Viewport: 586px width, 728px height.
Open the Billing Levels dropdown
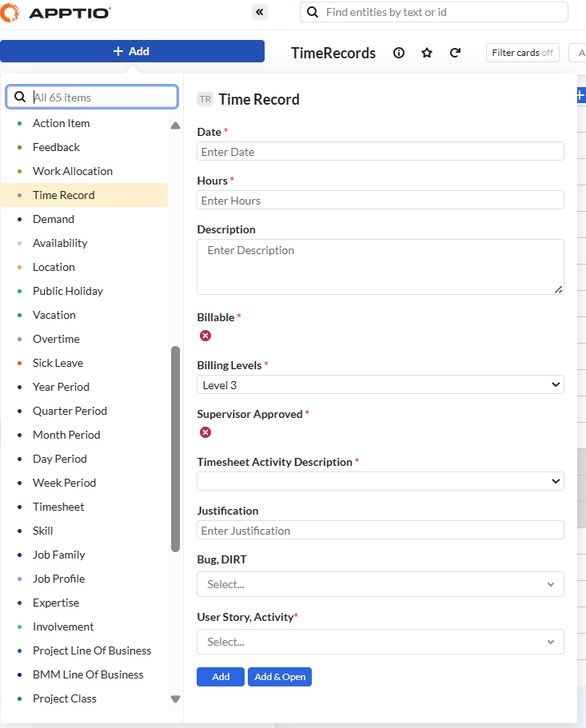tap(381, 385)
